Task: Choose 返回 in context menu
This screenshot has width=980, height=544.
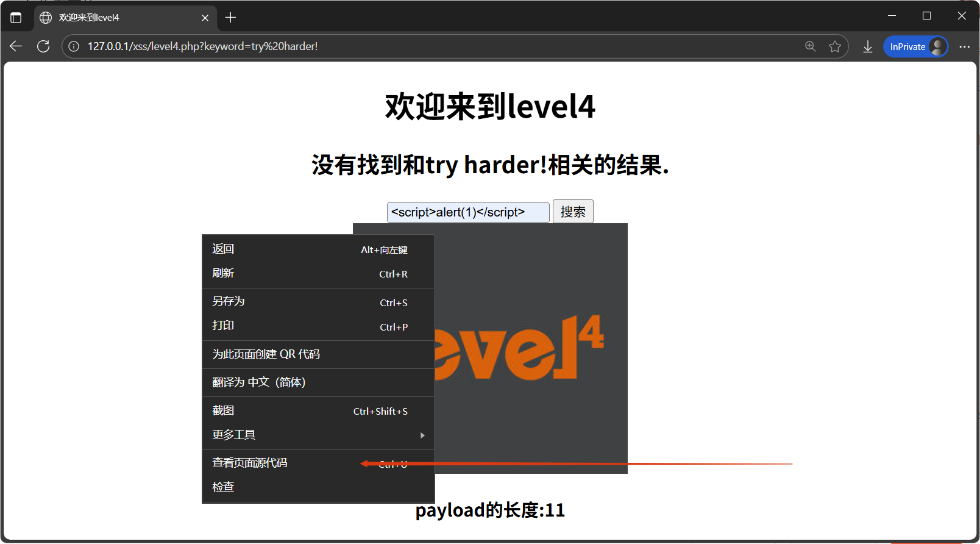Action: pos(318,249)
